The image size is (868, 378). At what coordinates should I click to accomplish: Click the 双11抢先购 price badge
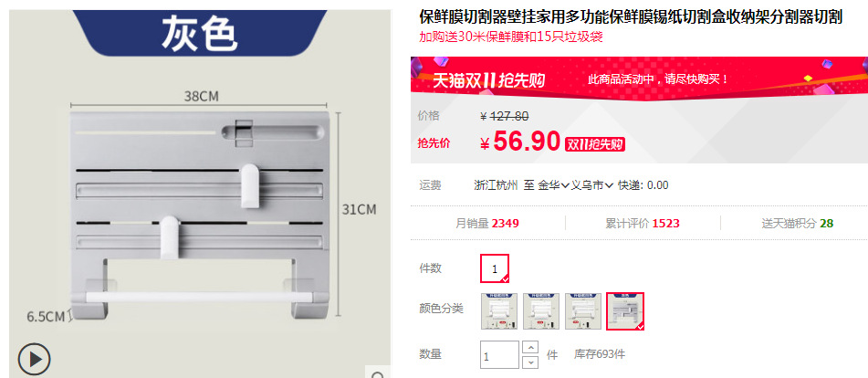pos(594,144)
